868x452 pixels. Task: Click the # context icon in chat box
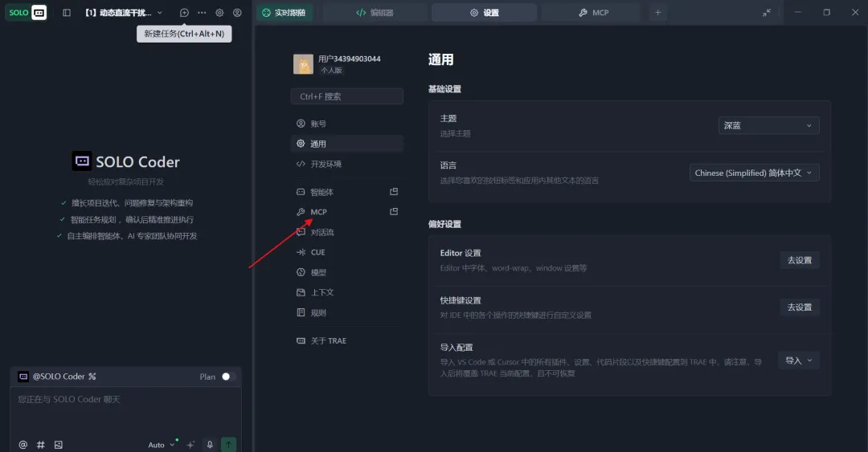pyautogui.click(x=40, y=445)
